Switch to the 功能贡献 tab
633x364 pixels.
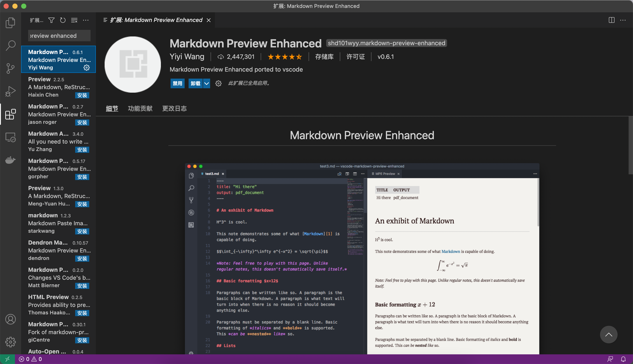tap(140, 108)
